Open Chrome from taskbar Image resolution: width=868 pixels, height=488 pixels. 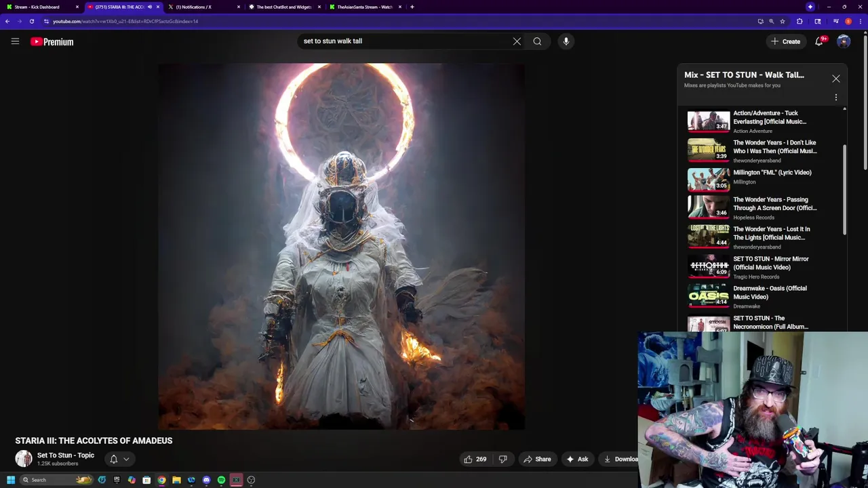(x=161, y=480)
